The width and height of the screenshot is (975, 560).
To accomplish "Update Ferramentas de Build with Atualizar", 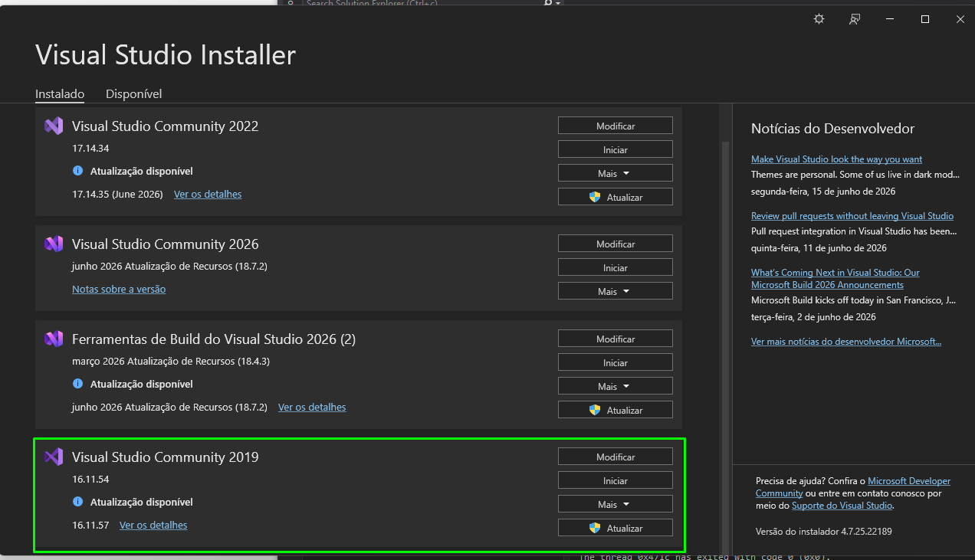I will point(616,410).
